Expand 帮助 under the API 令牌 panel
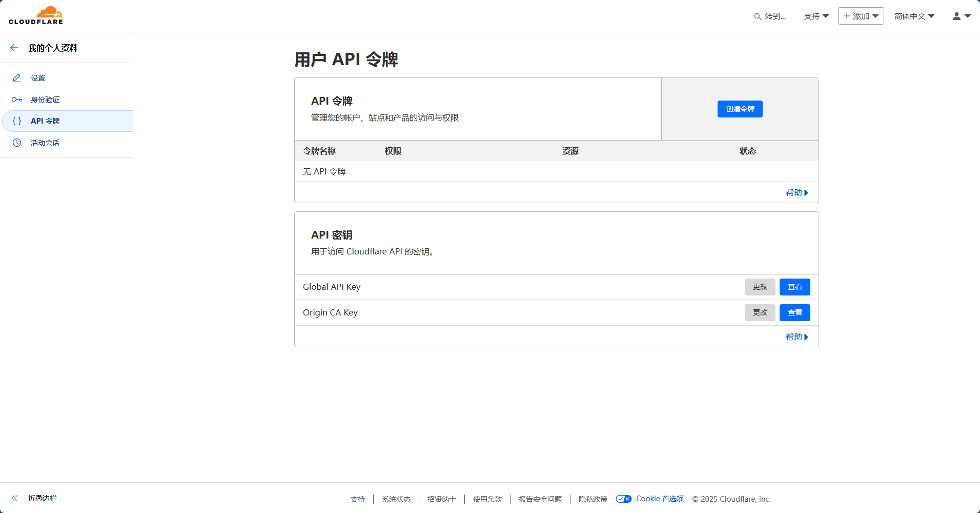Viewport: 980px width, 513px height. [x=797, y=193]
